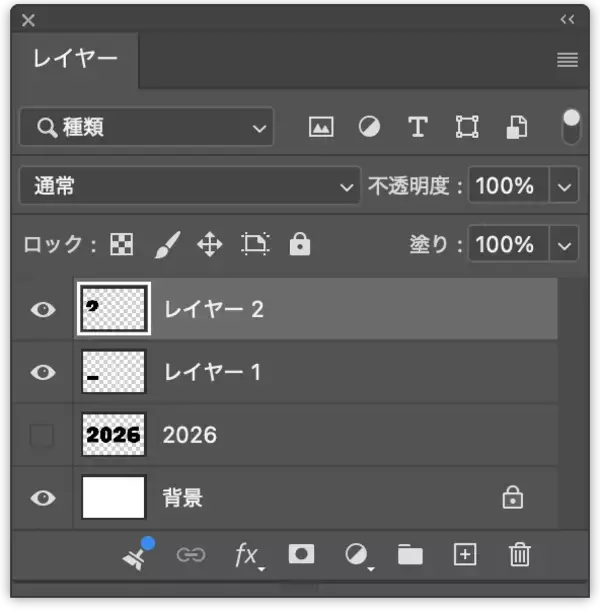The image size is (600, 612).
Task: Open the 通常 blend mode dropdown
Action: click(x=190, y=186)
